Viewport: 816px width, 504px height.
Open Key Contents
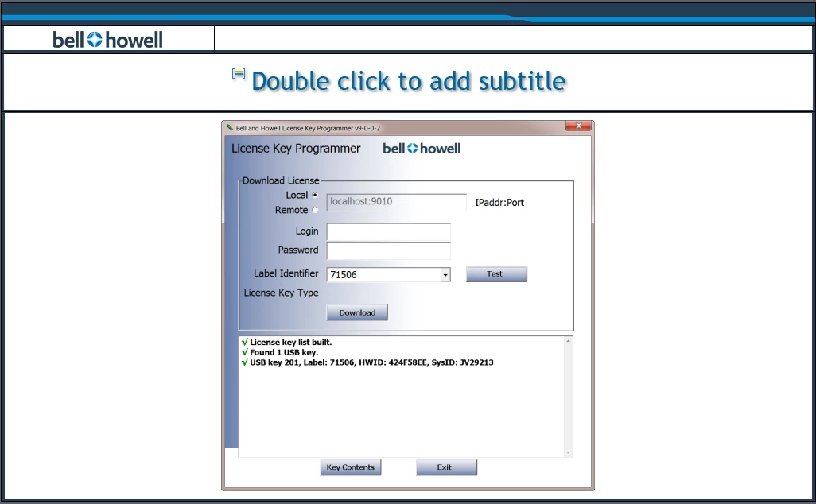(x=350, y=467)
